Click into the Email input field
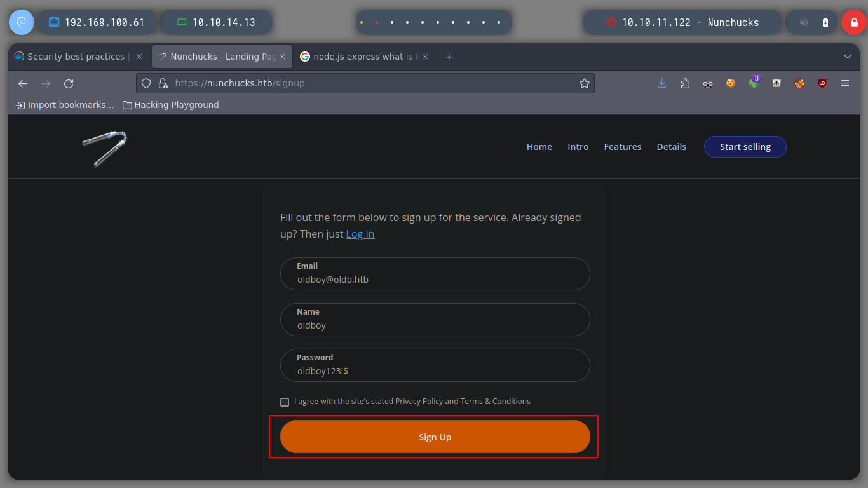Viewport: 868px width, 488px height. point(435,279)
